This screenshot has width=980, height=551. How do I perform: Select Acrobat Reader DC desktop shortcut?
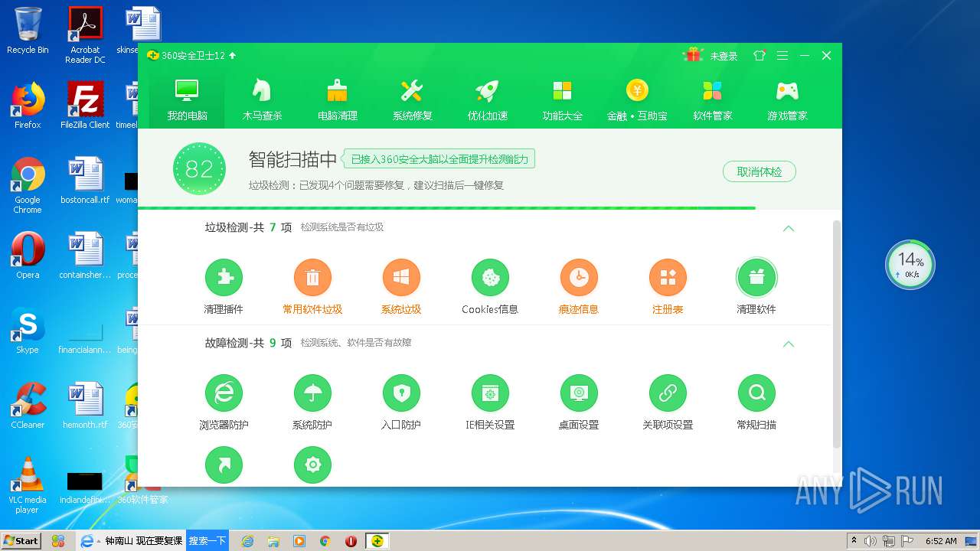85,35
